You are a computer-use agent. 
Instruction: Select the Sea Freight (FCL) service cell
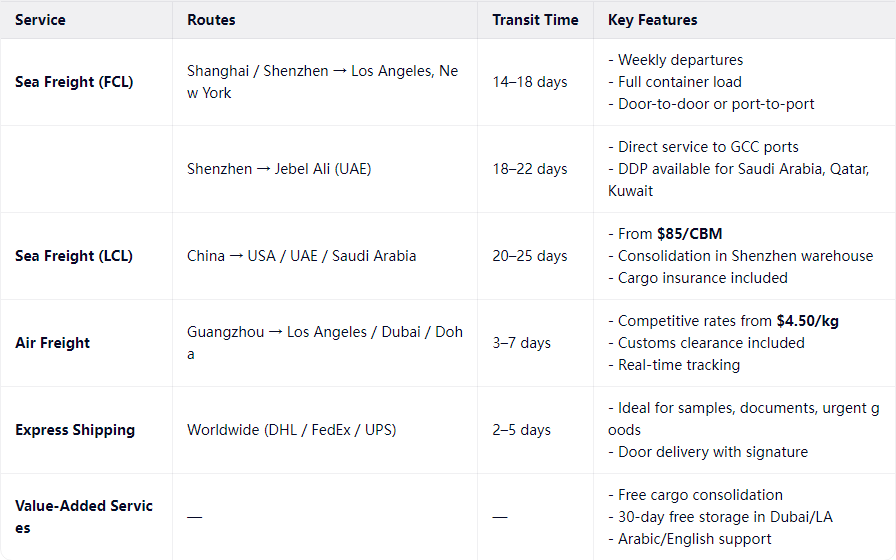[74, 82]
